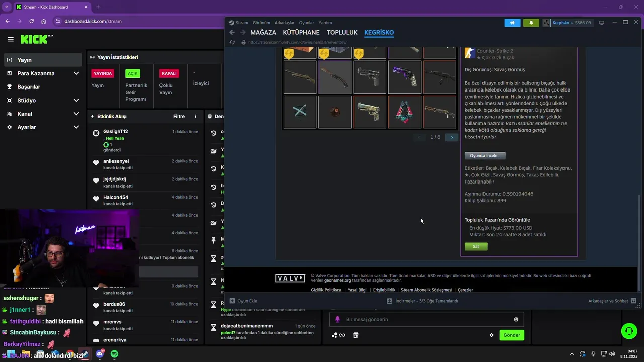Open the chat settings gear icon
The width and height of the screenshot is (644, 362).
point(492,335)
